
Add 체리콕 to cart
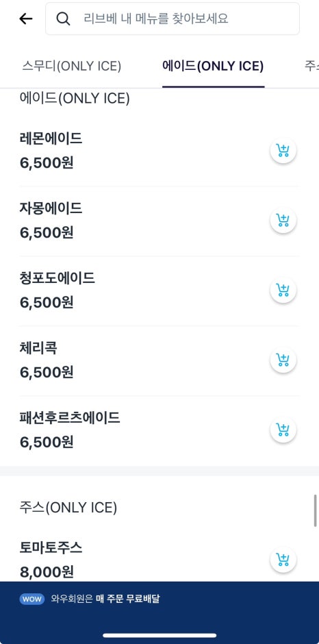point(283,360)
